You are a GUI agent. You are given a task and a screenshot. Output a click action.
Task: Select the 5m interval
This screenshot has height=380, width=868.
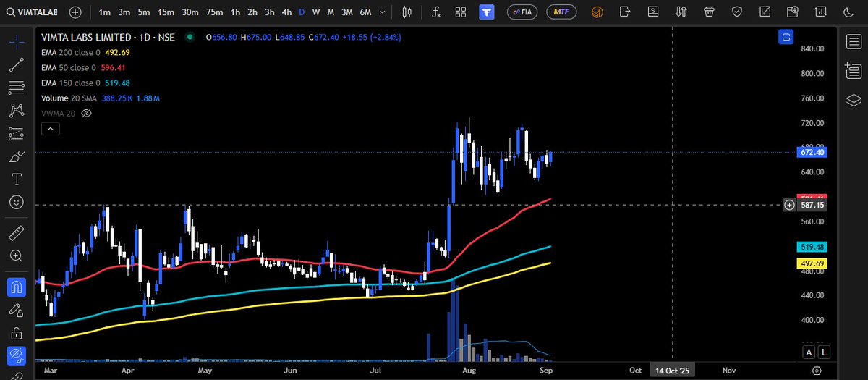(144, 12)
